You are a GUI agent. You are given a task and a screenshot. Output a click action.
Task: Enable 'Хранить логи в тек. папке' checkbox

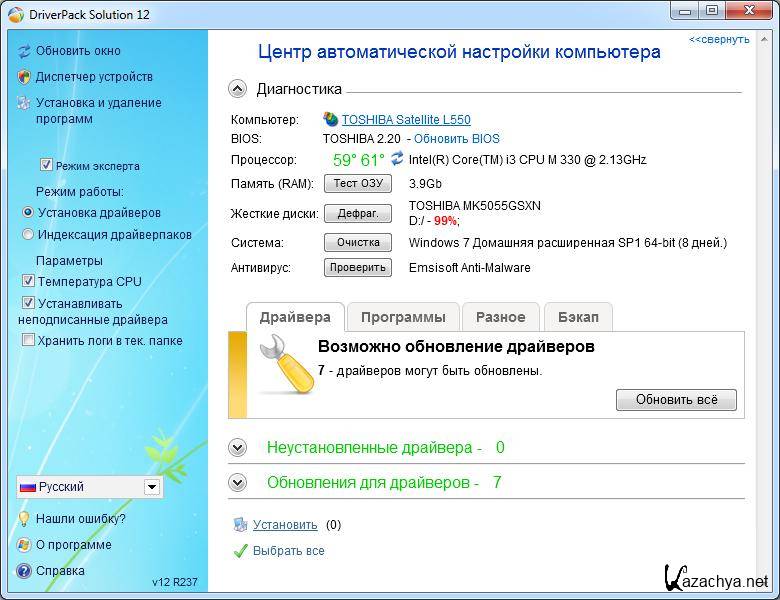click(28, 340)
